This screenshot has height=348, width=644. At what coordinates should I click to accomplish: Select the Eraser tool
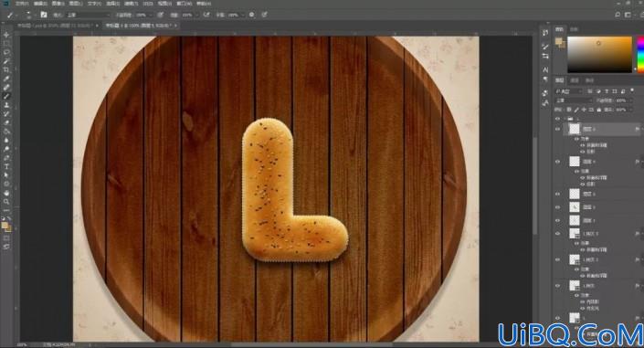6,122
